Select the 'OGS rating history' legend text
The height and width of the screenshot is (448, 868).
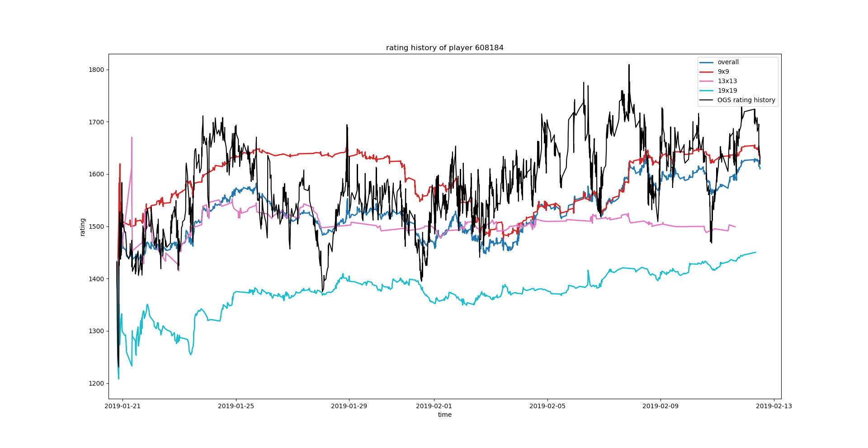pos(746,100)
